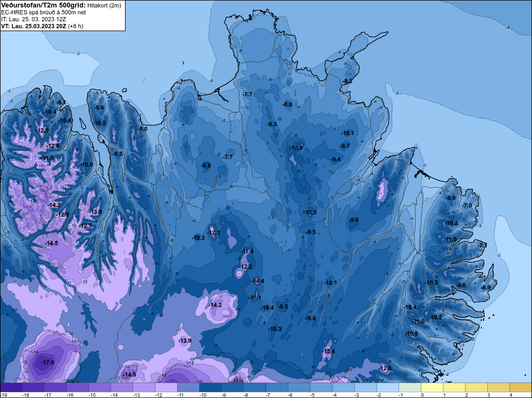Select the -7.0 temperature label
The width and height of the screenshot is (532, 398).
click(467, 205)
